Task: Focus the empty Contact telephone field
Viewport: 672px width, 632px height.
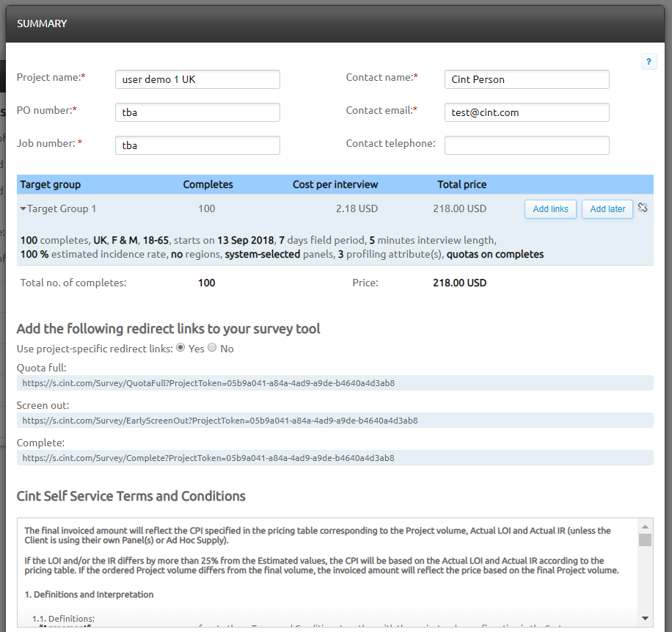Action: pyautogui.click(x=526, y=145)
